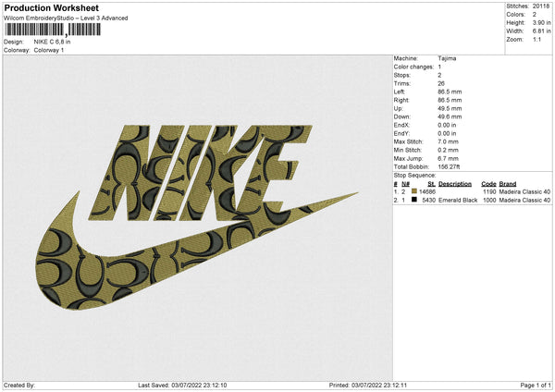This screenshot has height=392, width=555.
Task: Select the Wilcom EmbroideryStudio Level 3 Advanced text
Action: [x=66, y=18]
